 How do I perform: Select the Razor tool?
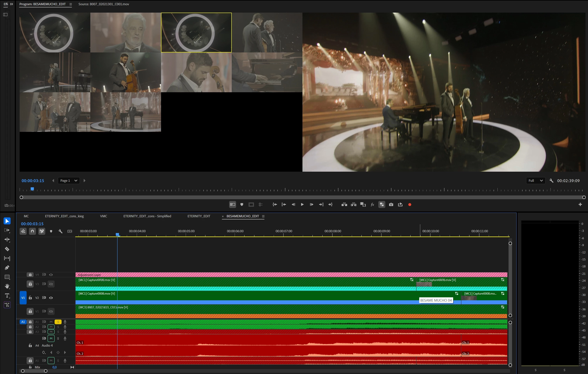(x=7, y=249)
